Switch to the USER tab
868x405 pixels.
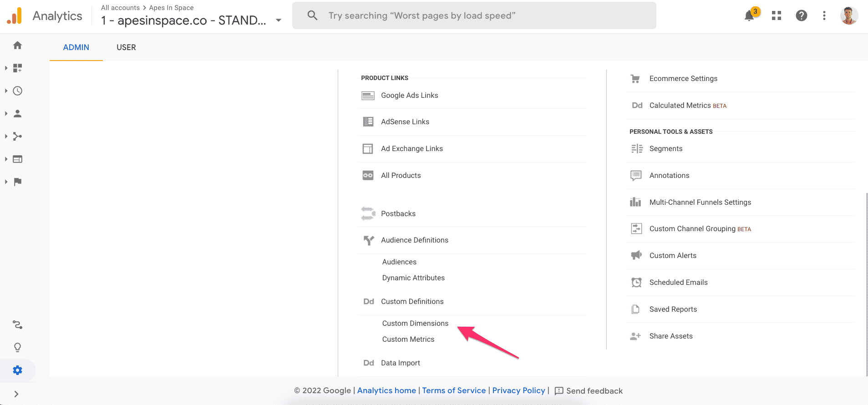click(x=126, y=47)
